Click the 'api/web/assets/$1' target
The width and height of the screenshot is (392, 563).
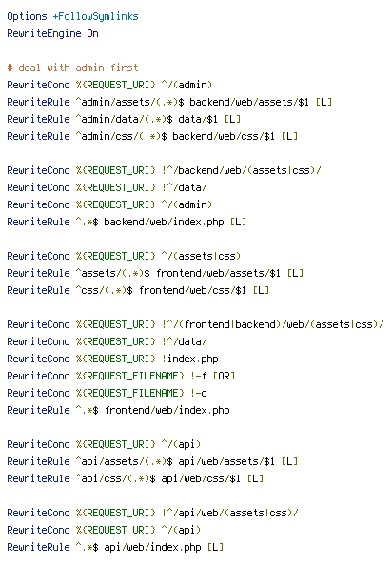226,461
